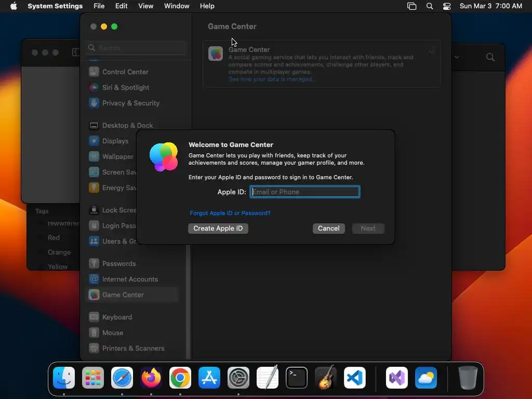Click the sidebar vertical scrollbar
Viewport: 532px width, 399px height.
click(188, 301)
